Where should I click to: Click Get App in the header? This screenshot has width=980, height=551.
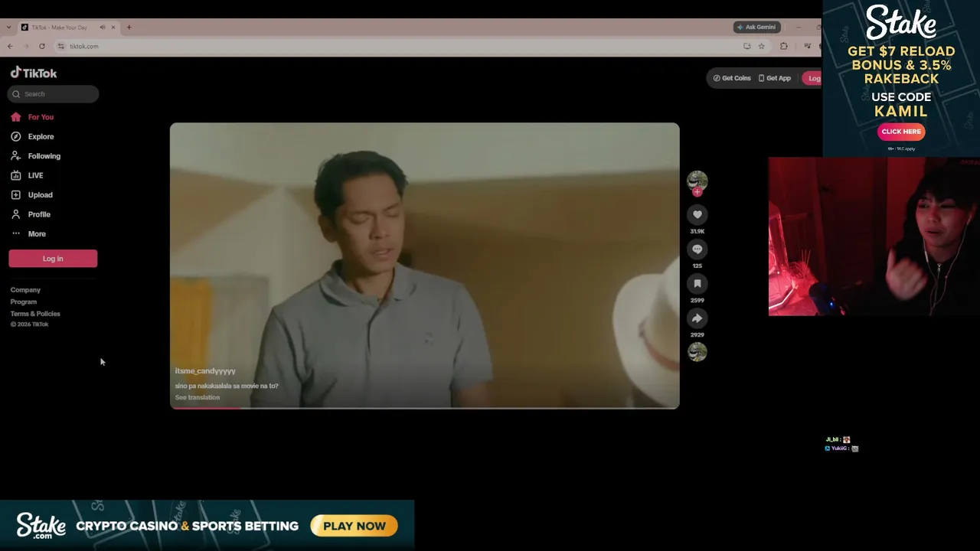click(774, 78)
